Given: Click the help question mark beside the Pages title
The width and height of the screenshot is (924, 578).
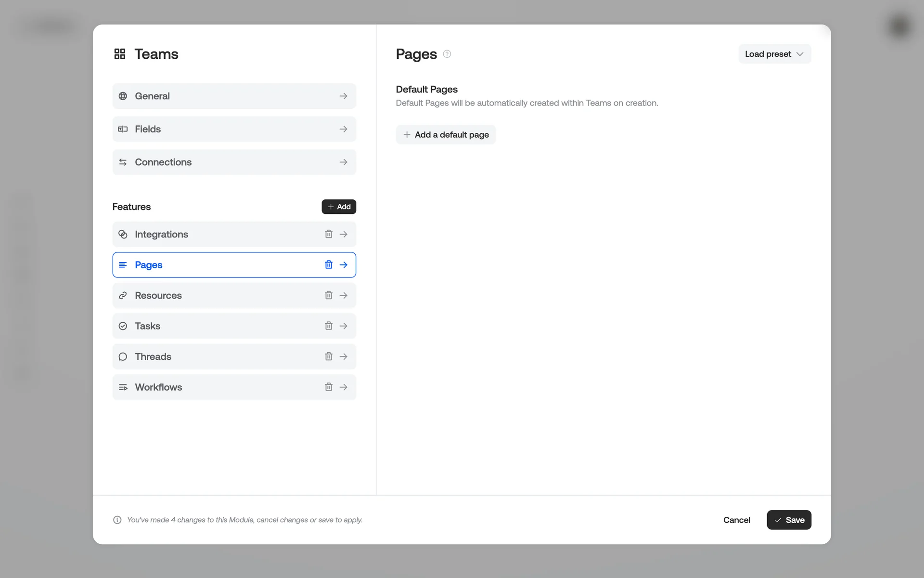Looking at the screenshot, I should point(447,54).
